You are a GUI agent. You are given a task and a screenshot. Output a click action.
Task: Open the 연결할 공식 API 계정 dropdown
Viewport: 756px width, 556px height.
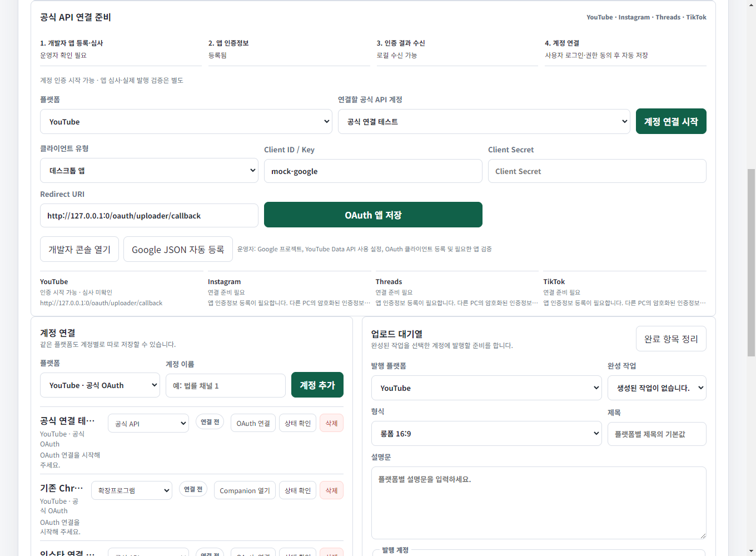[484, 122]
